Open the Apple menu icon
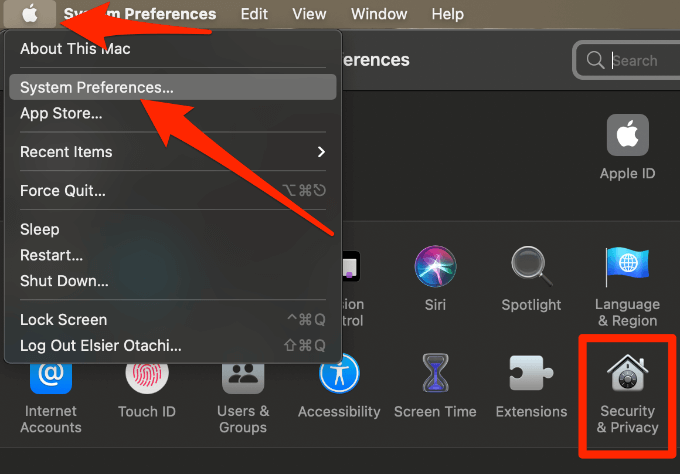The width and height of the screenshot is (680, 474). coord(29,14)
